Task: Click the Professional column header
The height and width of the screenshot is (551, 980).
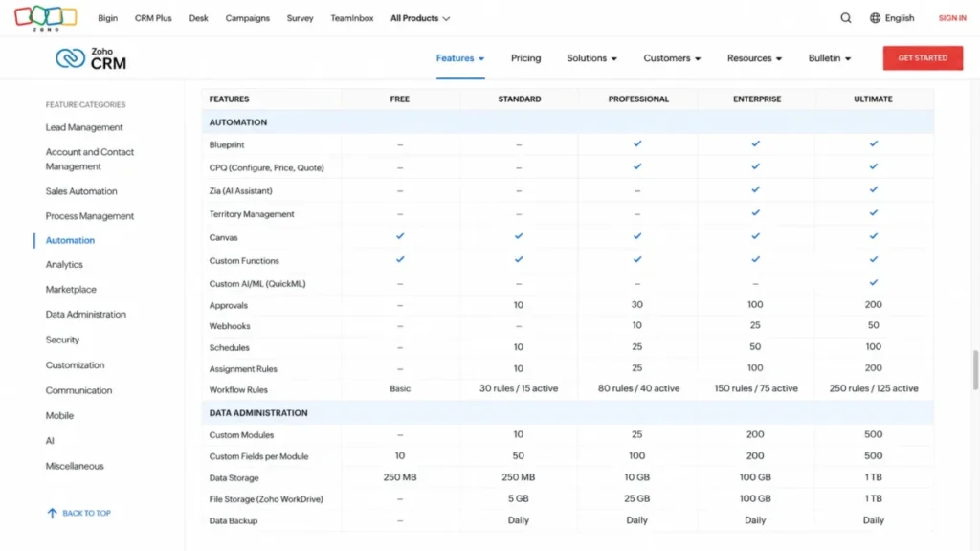Action: pos(638,99)
